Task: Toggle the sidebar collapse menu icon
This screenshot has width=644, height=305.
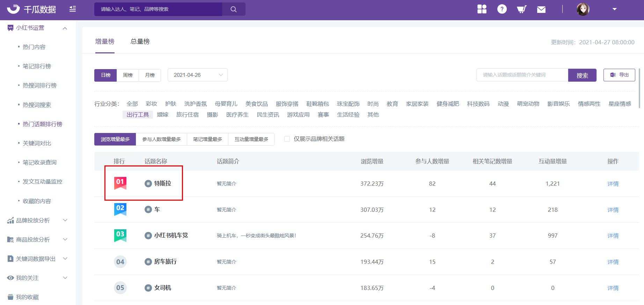Action: point(73,9)
